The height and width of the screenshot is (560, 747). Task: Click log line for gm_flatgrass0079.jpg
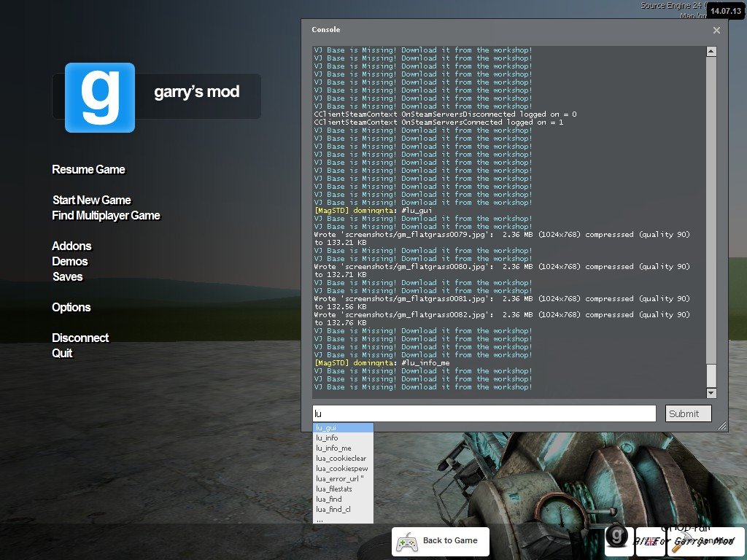coord(502,235)
